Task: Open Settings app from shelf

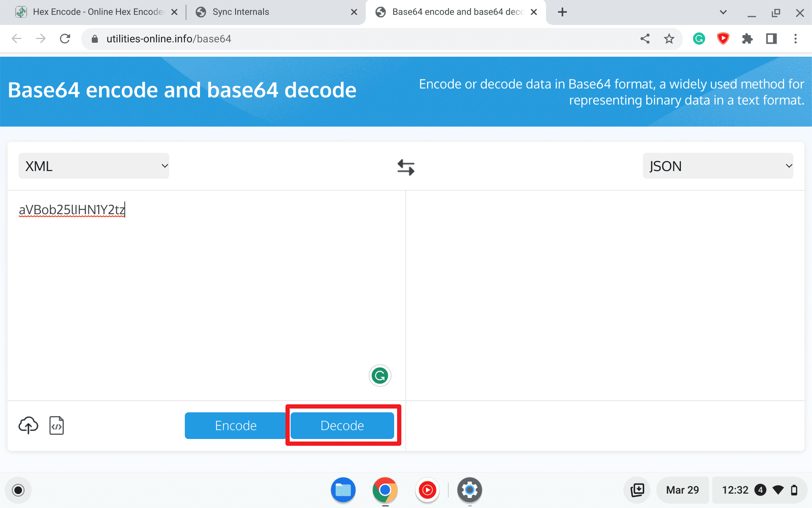Action: [469, 490]
